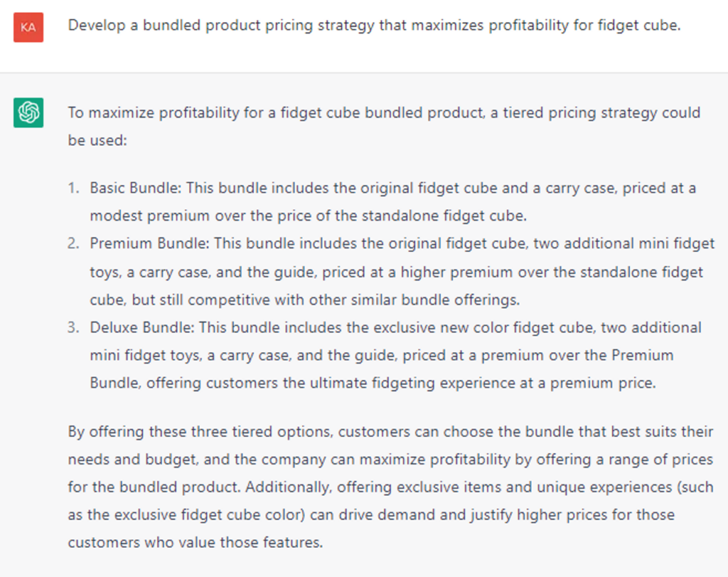Click list number 3 beside Deluxe Bundle
This screenshot has height=577, width=728.
[73, 327]
